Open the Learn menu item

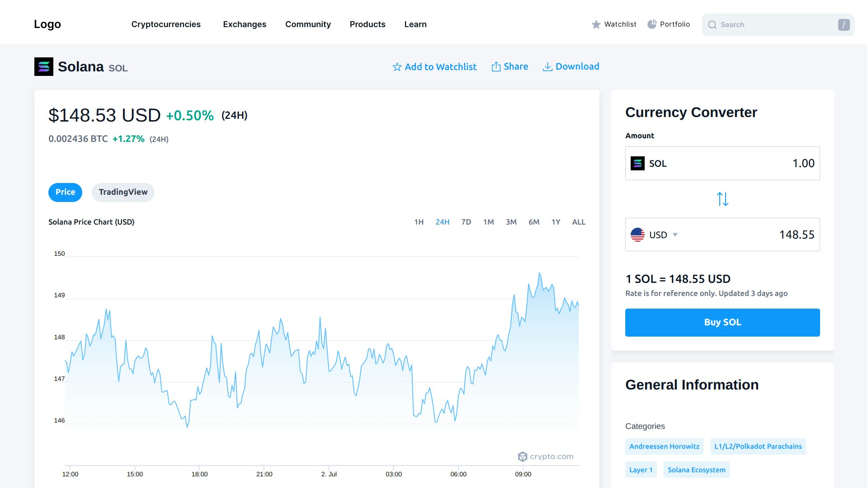click(x=415, y=24)
